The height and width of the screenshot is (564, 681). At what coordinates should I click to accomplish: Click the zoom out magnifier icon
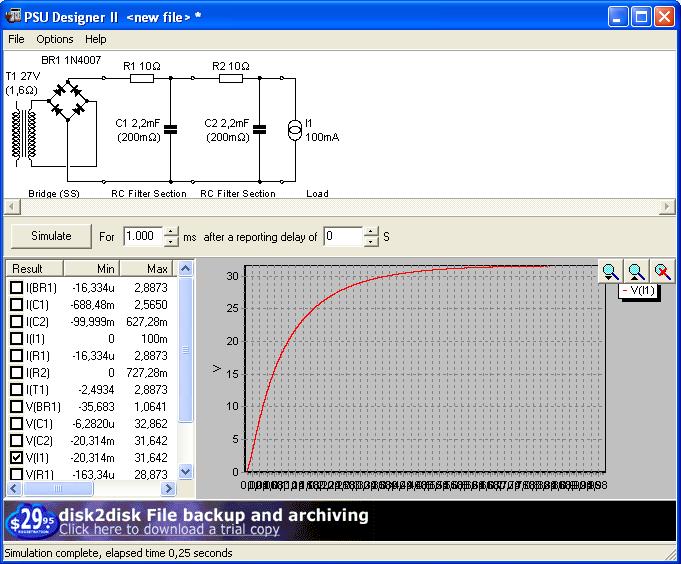636,271
